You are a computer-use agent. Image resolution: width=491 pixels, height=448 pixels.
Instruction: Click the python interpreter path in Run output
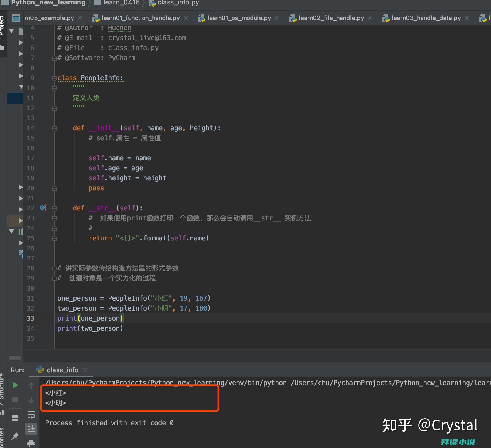pos(166,383)
